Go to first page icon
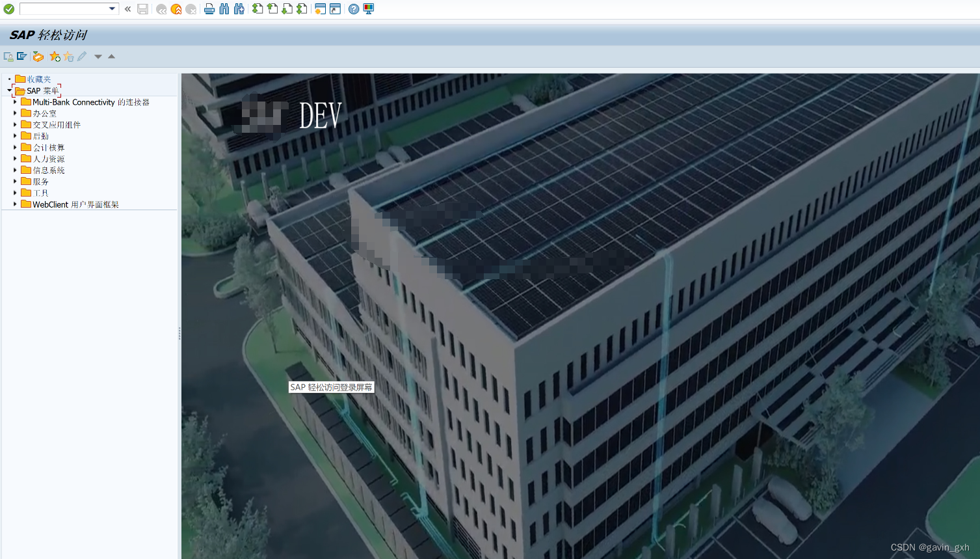The width and height of the screenshot is (980, 559). [x=258, y=9]
